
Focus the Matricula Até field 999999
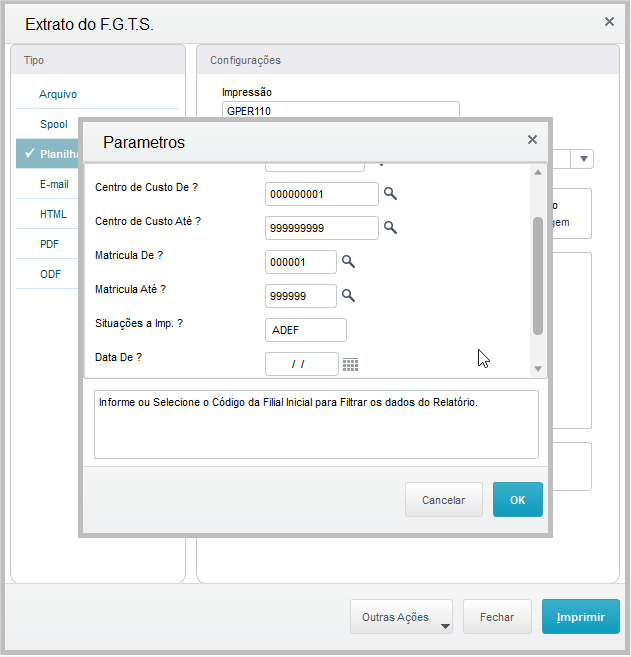pyautogui.click(x=301, y=296)
